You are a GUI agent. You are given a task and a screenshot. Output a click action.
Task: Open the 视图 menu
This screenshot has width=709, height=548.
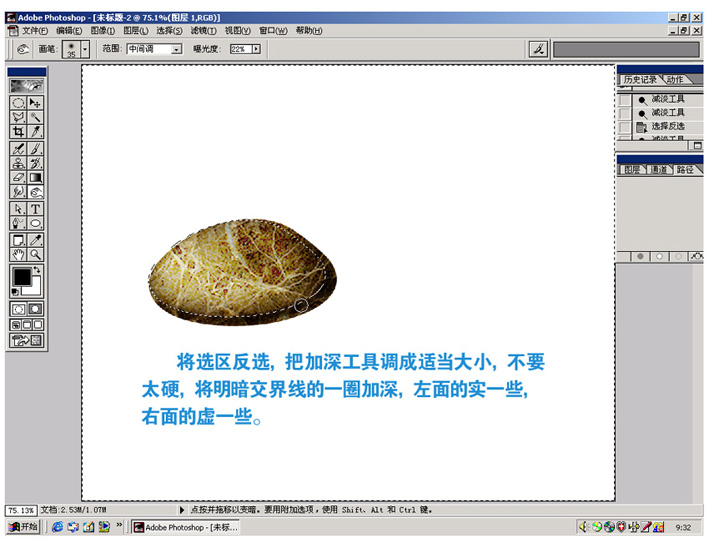coord(238,30)
